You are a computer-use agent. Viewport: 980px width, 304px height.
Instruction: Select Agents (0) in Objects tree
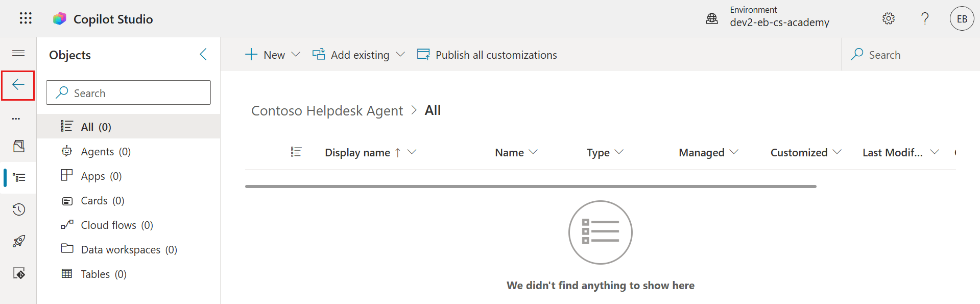point(129,152)
